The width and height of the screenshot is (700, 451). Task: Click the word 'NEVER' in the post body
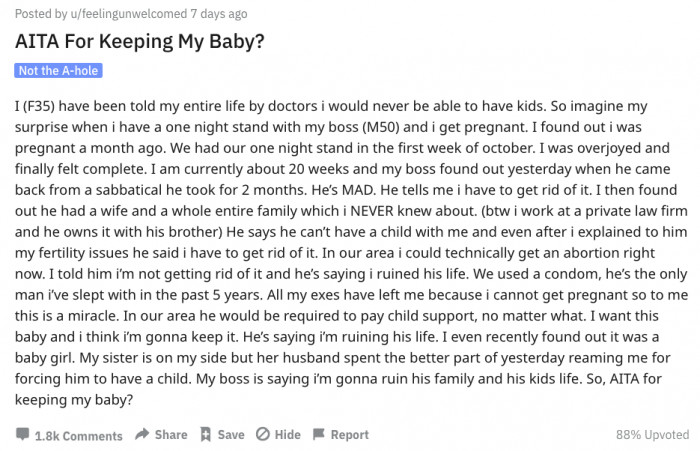point(372,211)
